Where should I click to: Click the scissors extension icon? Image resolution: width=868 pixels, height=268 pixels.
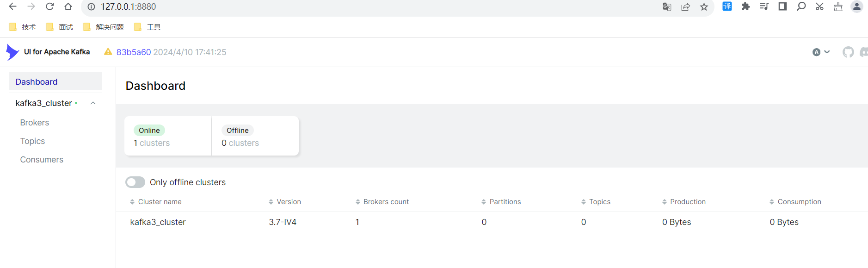click(x=819, y=6)
